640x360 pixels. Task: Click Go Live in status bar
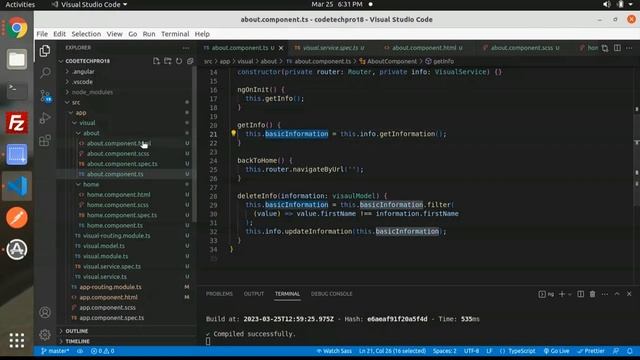556,351
